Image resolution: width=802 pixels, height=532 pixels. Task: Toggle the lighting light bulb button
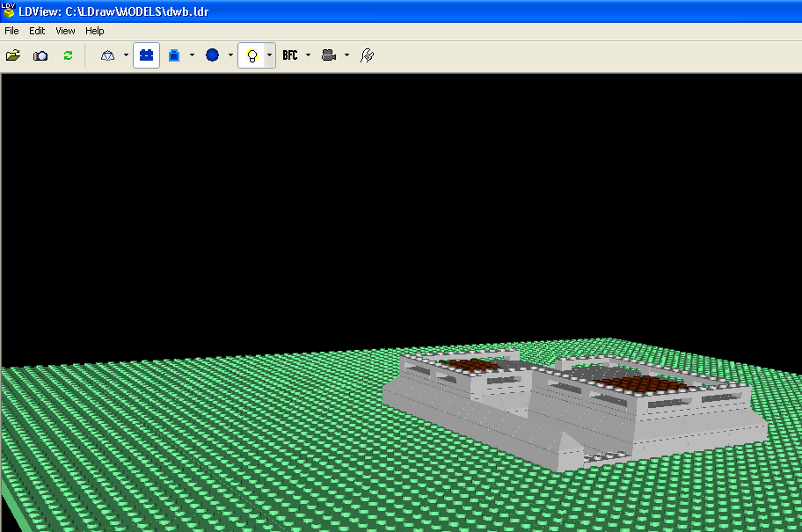[x=252, y=55]
